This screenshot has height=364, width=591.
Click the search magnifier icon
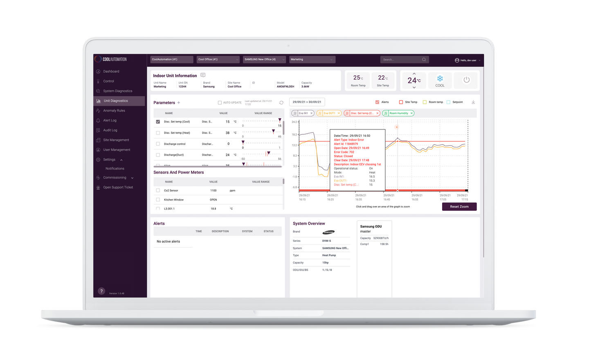click(424, 60)
